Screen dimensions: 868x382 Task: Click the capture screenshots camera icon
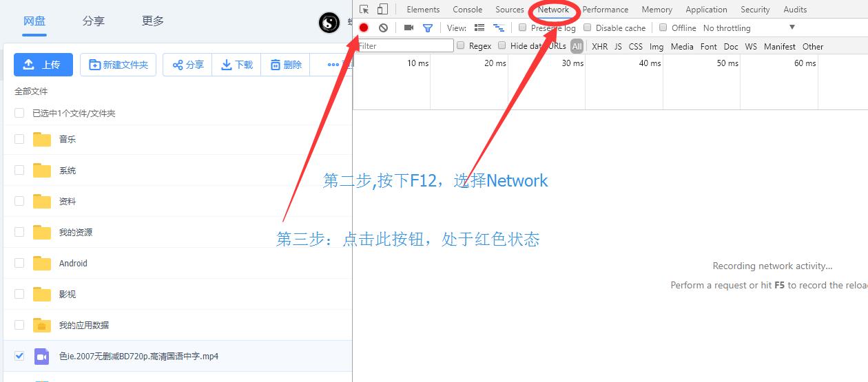pyautogui.click(x=409, y=28)
